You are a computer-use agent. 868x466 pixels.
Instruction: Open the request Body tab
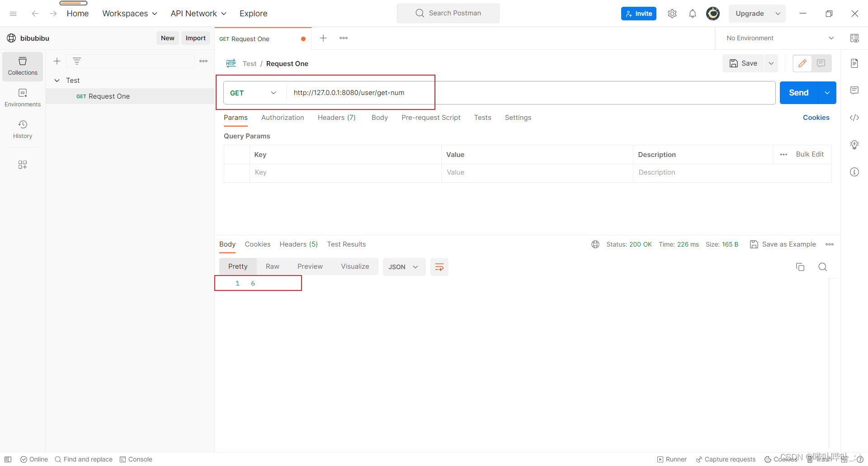coord(379,118)
